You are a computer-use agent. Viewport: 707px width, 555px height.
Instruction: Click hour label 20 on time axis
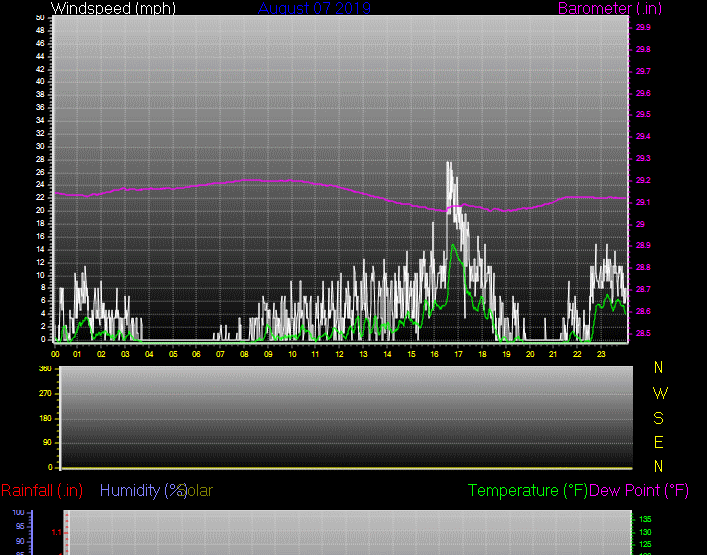click(530, 354)
